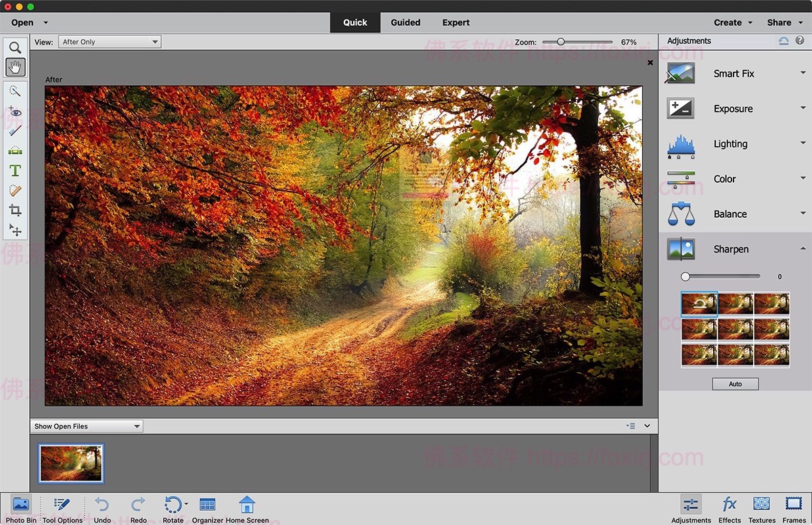The height and width of the screenshot is (525, 812).
Task: Collapse the Sharpen adjustment section
Action: (x=803, y=248)
